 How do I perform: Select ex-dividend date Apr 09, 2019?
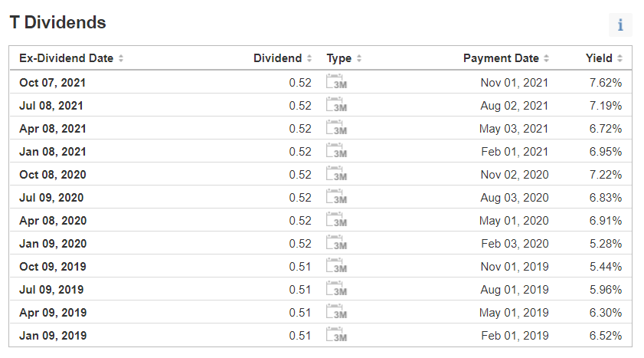point(53,313)
